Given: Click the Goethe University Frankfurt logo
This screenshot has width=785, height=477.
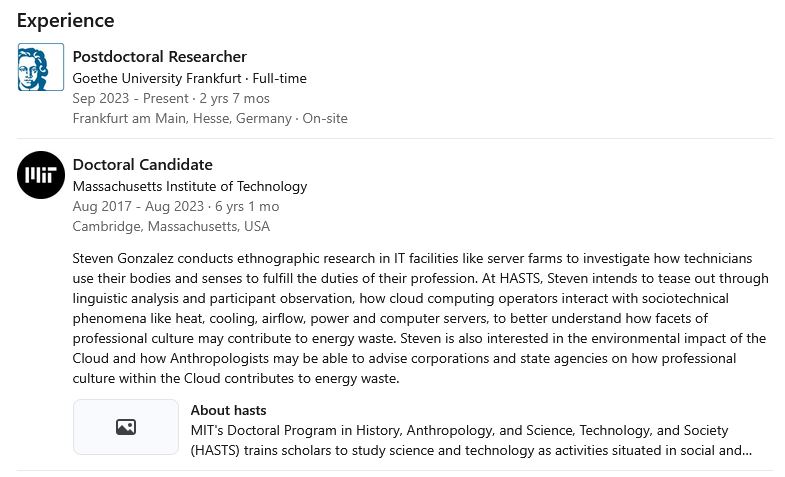Looking at the screenshot, I should 41,68.
